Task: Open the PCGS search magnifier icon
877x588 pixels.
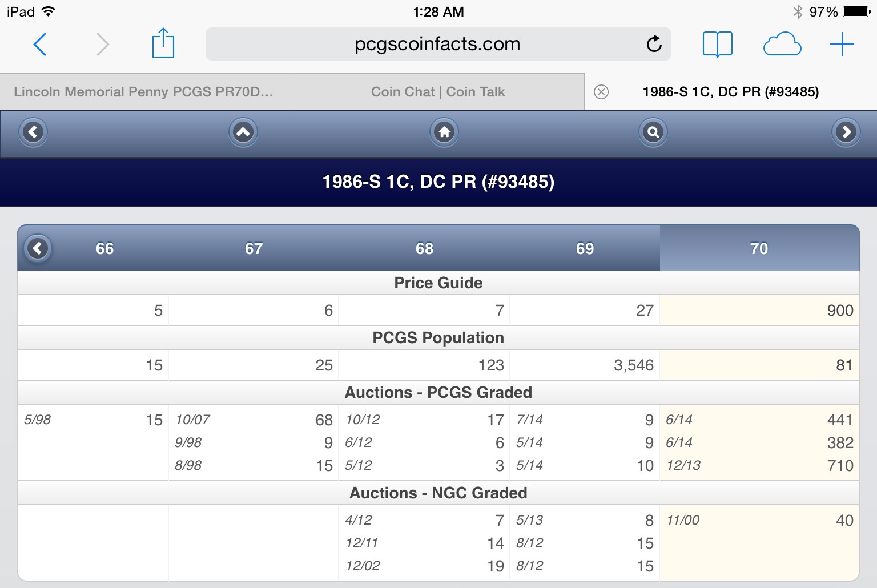Action: (x=653, y=132)
